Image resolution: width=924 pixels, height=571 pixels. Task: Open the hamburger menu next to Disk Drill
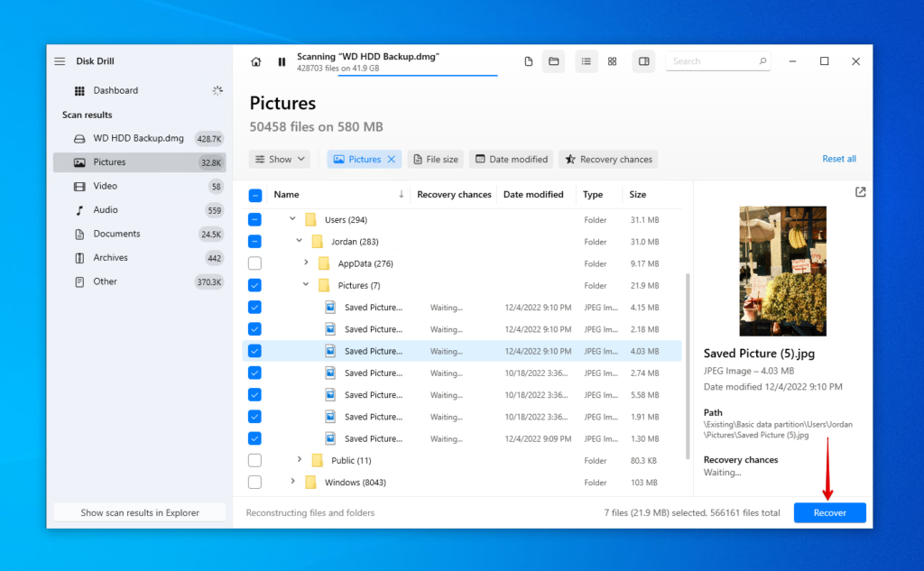coord(60,60)
